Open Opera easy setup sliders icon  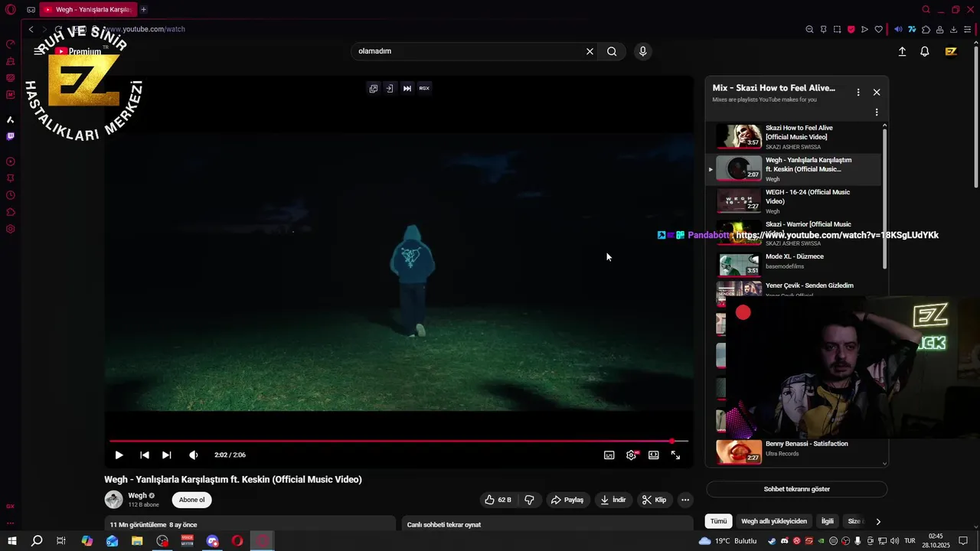[968, 29]
